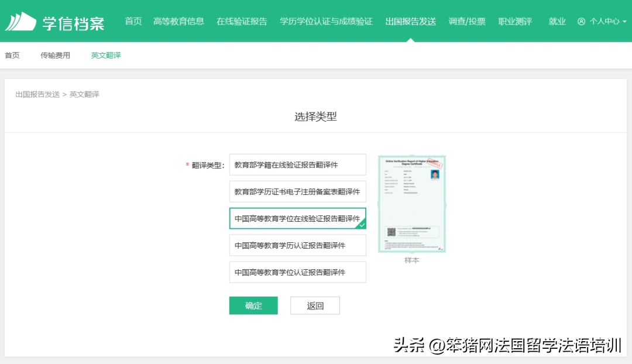Switch to the 传输费用 sub-tab
Viewport: 632px width, 364px height.
(x=55, y=56)
